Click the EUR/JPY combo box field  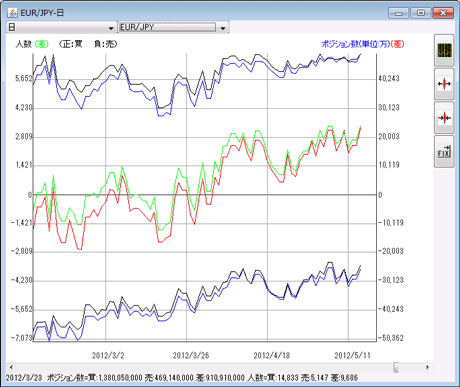[x=168, y=27]
